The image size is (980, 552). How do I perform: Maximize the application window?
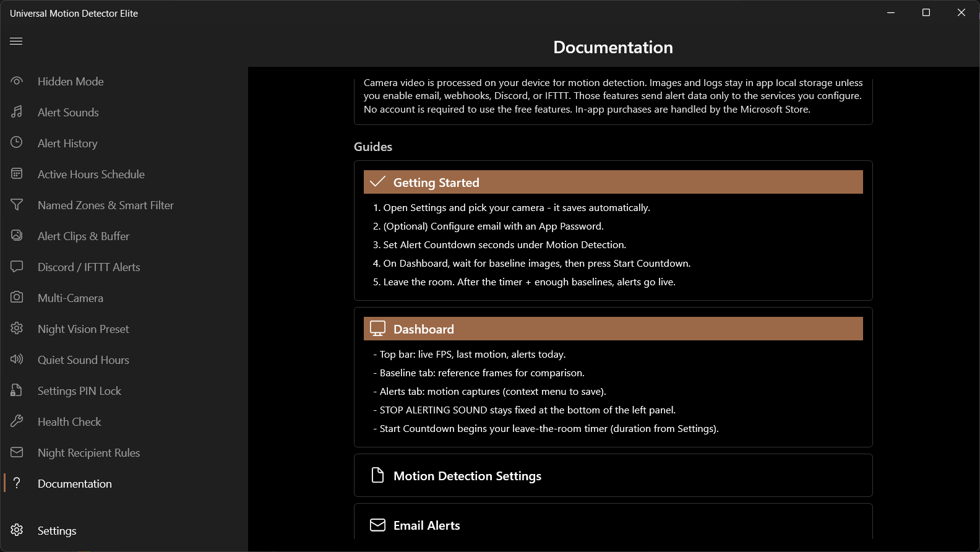[x=926, y=12]
